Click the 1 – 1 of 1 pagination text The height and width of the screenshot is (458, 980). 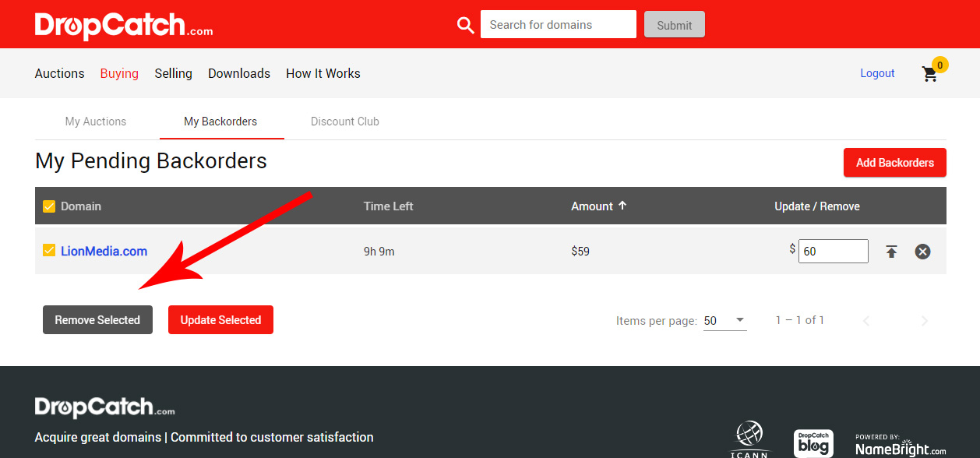tap(800, 320)
